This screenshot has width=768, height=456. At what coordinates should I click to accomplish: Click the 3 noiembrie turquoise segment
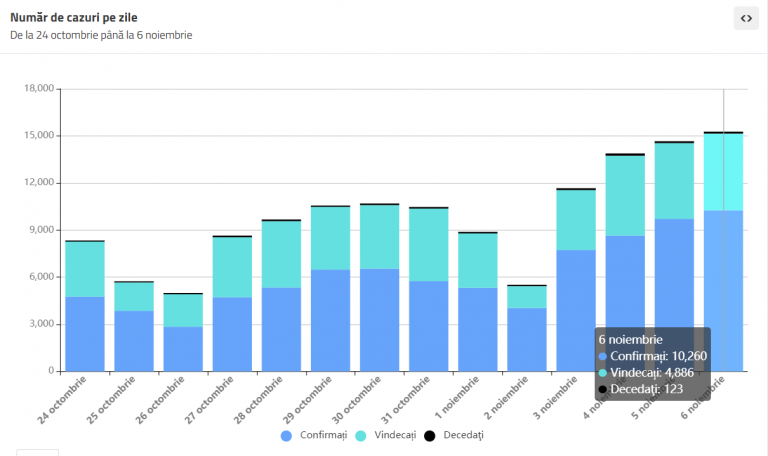point(576,220)
